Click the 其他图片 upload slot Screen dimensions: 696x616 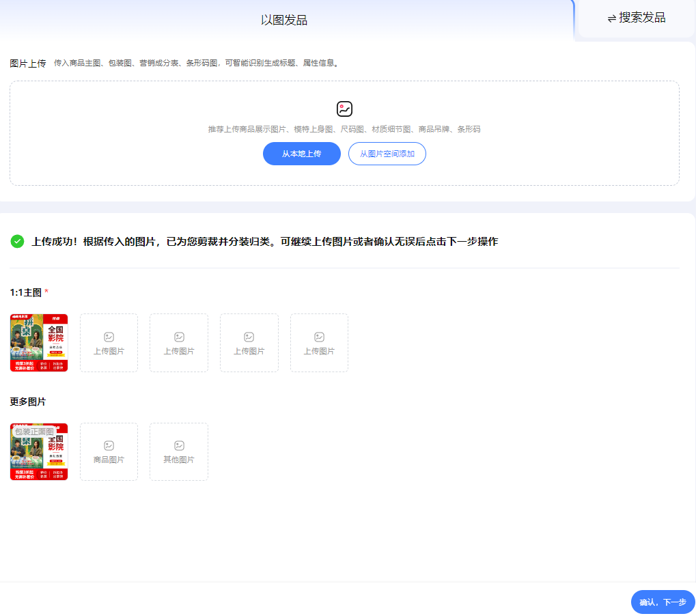179,452
